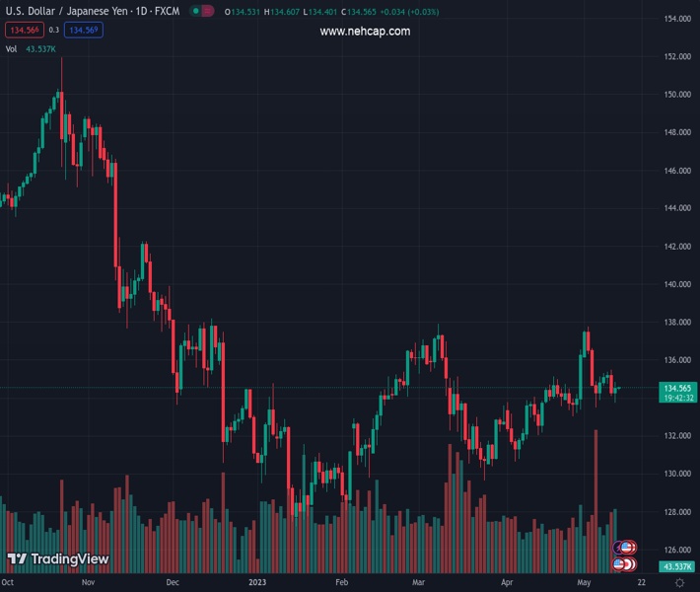Click the 140.000 level on price axis
Image resolution: width=700 pixels, height=592 pixels.
click(676, 284)
